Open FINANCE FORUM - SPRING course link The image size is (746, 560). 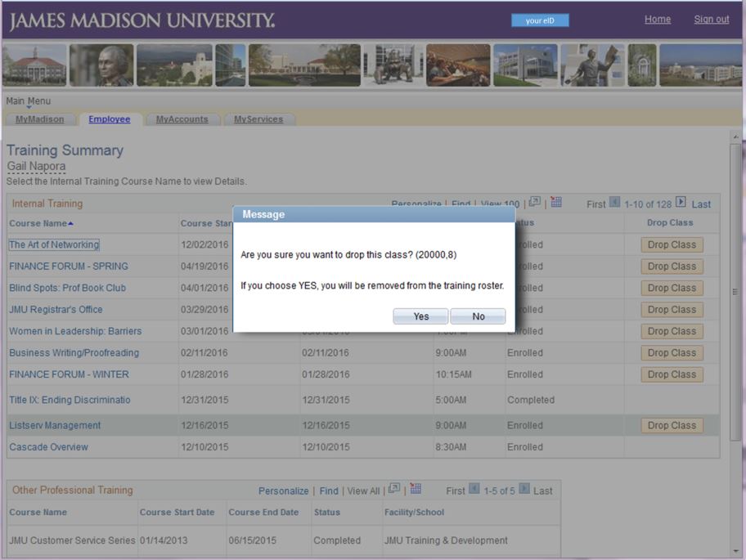click(x=69, y=267)
